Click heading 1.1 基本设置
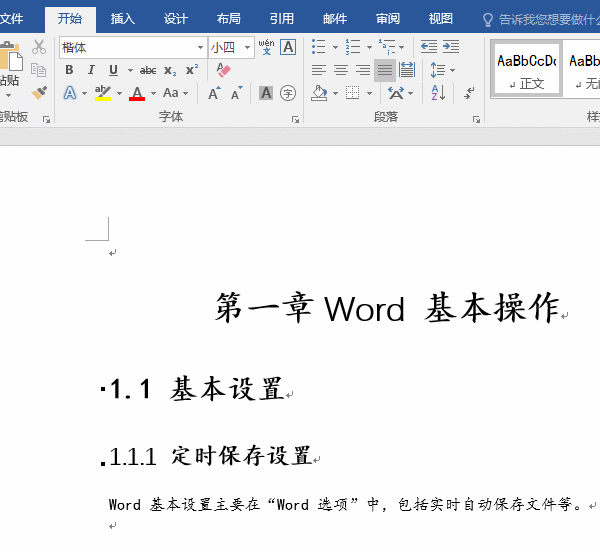The height and width of the screenshot is (552, 600). [x=197, y=389]
